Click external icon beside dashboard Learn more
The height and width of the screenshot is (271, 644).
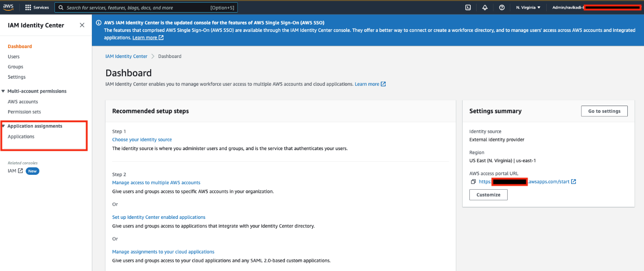click(x=383, y=84)
